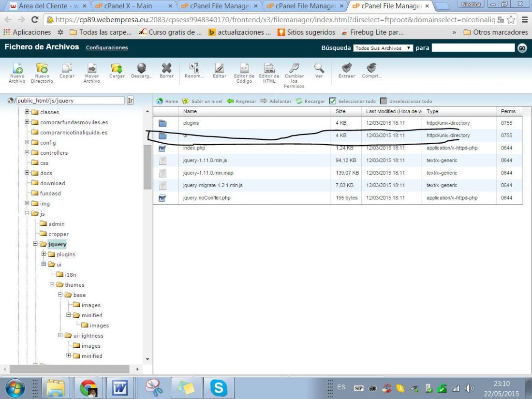
Task: Go up with Subir un nivel
Action: (202, 101)
